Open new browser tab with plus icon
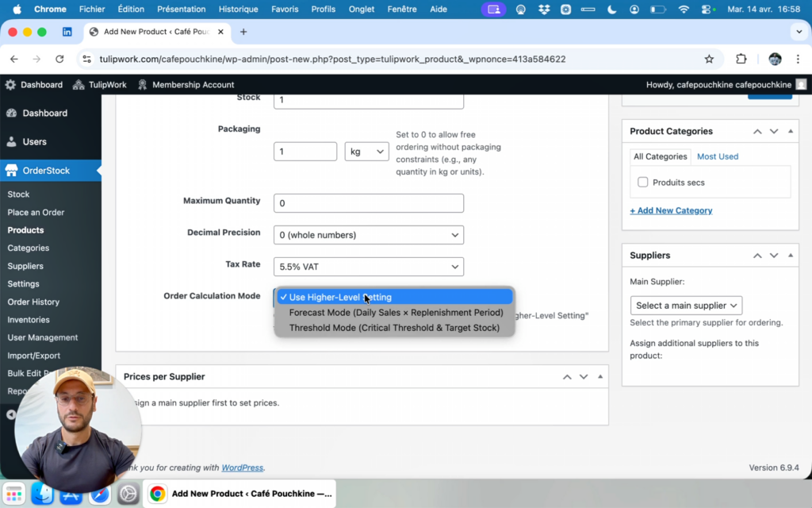812x508 pixels. [243, 32]
